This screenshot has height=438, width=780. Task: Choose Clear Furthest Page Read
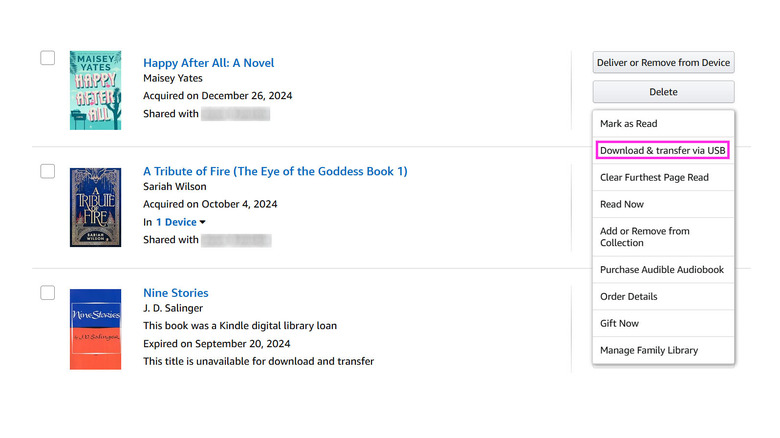654,177
